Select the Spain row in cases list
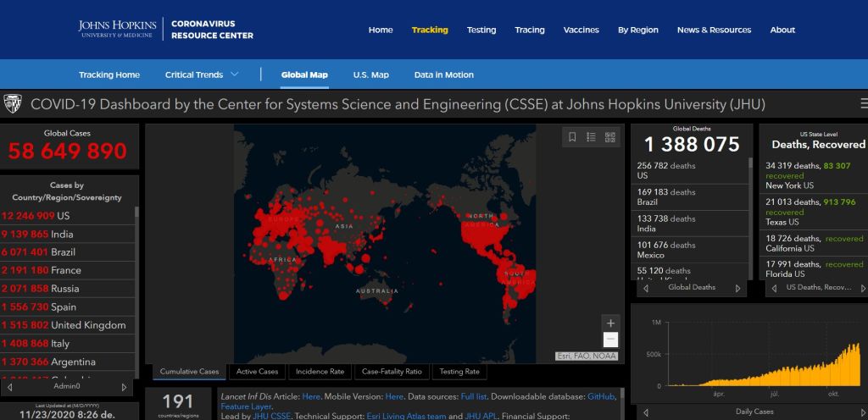 [67, 307]
